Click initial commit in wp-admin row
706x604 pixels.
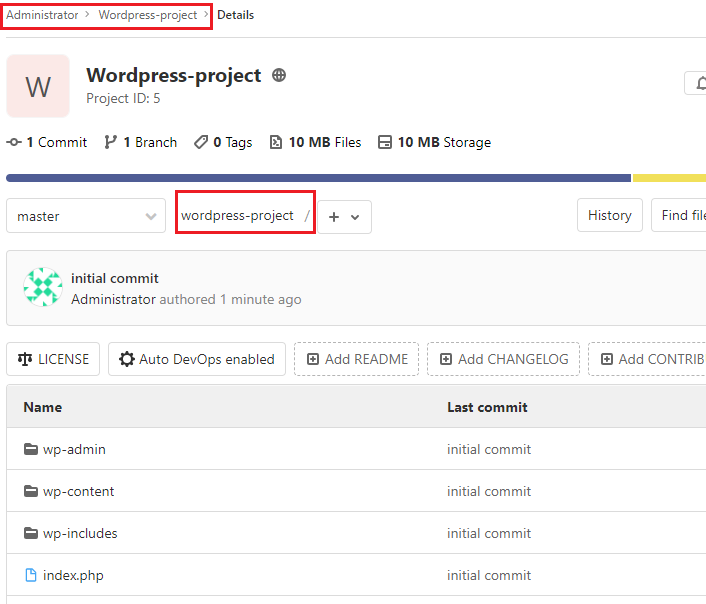(489, 450)
